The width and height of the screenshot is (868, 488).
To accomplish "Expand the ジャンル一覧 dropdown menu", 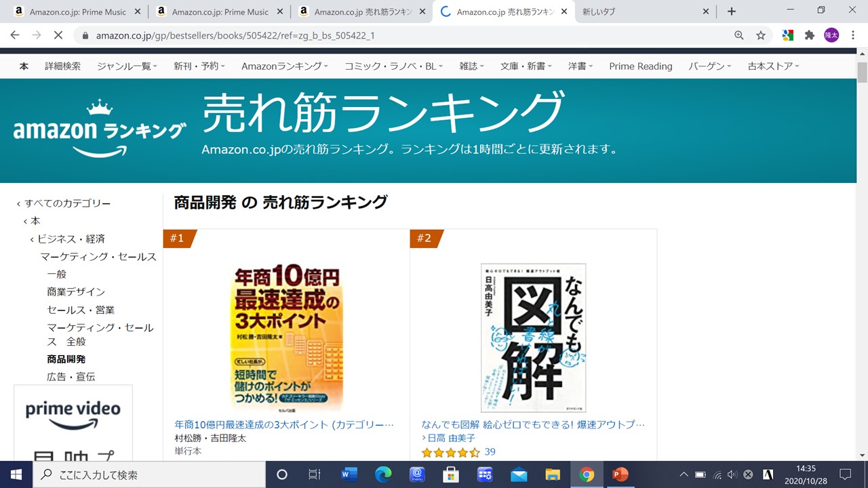I will [x=127, y=66].
